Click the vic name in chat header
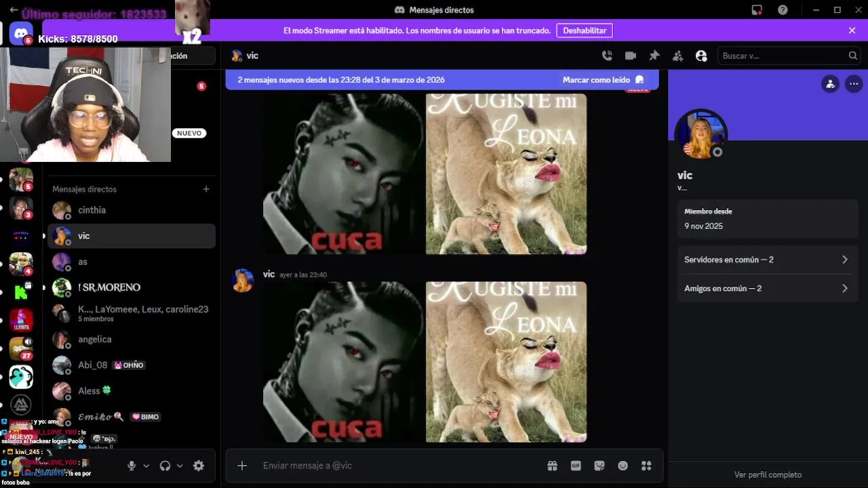The width and height of the screenshot is (868, 488). coord(252,56)
